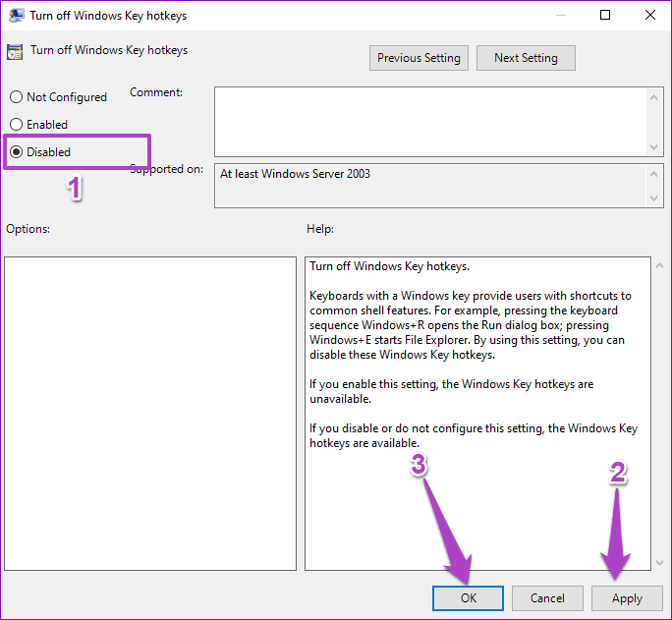Click Comment box scroll down arrow
The height and width of the screenshot is (620, 672).
[653, 147]
